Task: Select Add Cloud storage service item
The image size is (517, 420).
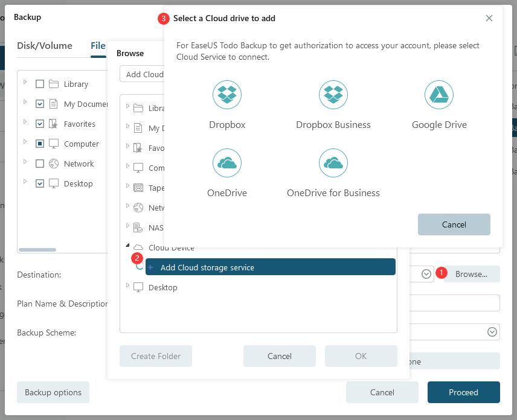Action: click(270, 267)
